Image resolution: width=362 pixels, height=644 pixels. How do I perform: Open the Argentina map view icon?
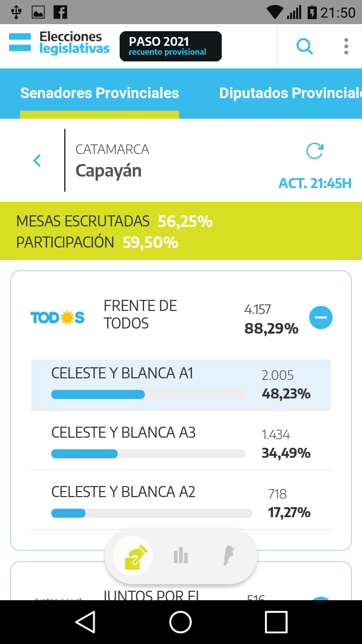(x=229, y=556)
